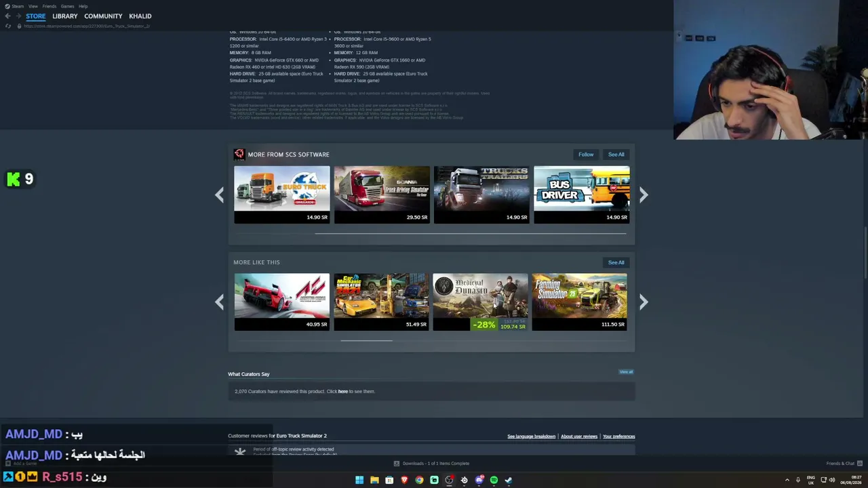This screenshot has width=868, height=488.
Task: Click the -28% discount badge on Medieval Dynasty
Action: [484, 325]
